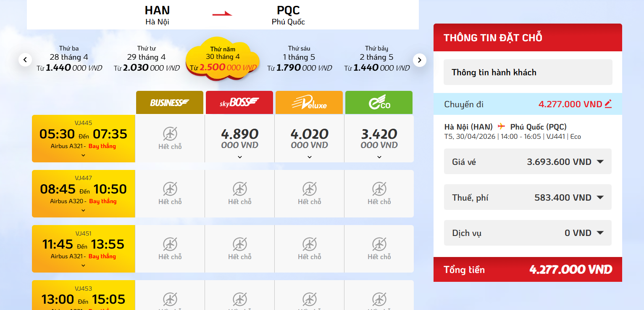Click sold-out Business icon for flight VJ445
The image size is (644, 310).
(170, 135)
